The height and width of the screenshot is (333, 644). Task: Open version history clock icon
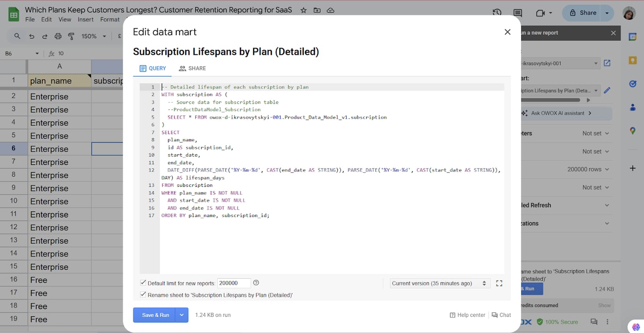tap(497, 13)
